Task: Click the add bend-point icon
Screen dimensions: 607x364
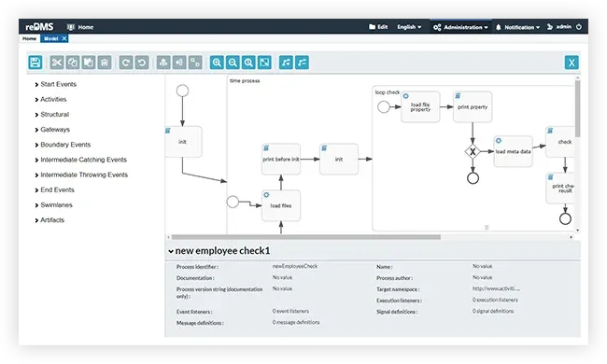Action: point(286,63)
